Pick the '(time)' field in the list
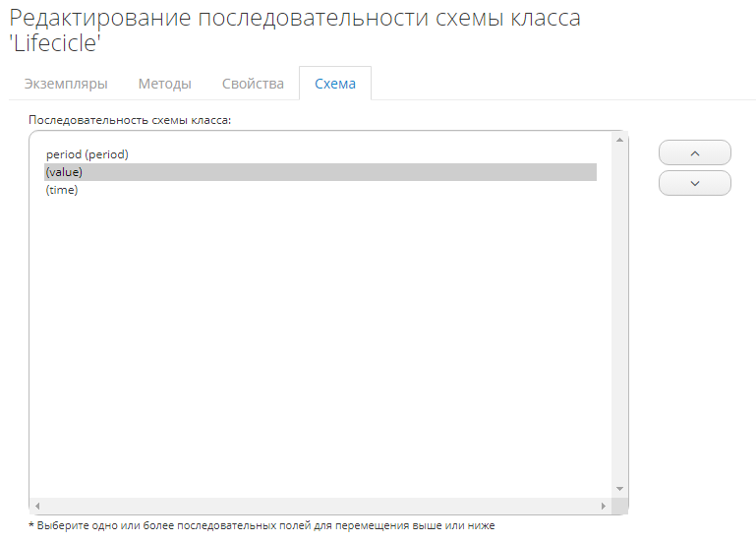Screen dimensions: 756x542 (62, 190)
